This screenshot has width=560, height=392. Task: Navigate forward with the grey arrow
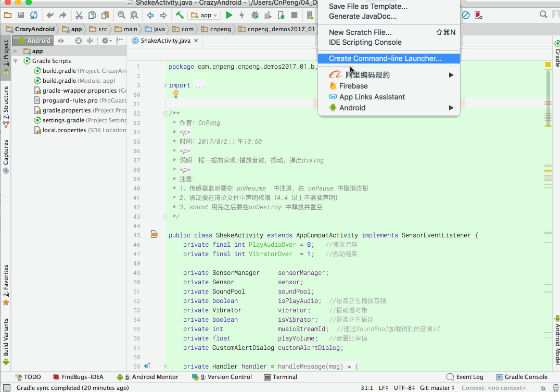163,15
